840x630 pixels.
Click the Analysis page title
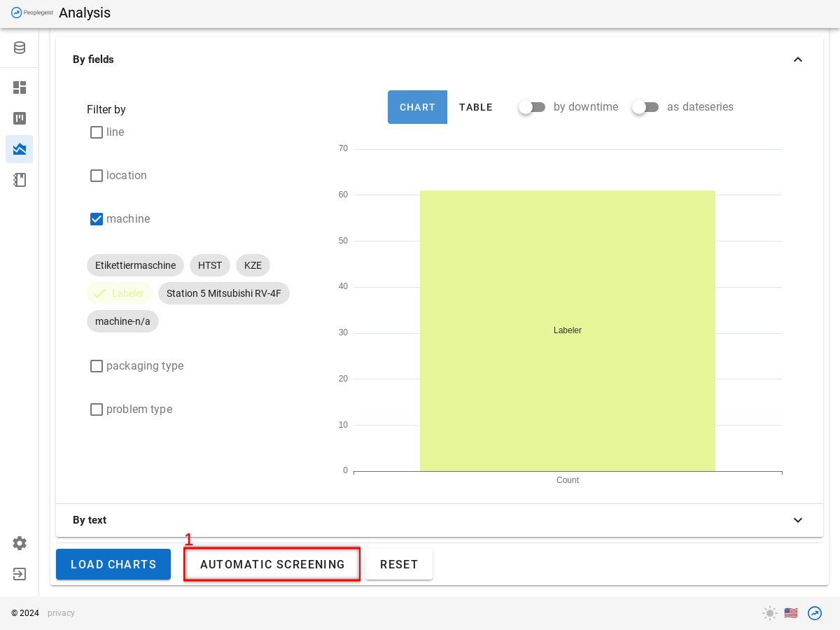(85, 13)
